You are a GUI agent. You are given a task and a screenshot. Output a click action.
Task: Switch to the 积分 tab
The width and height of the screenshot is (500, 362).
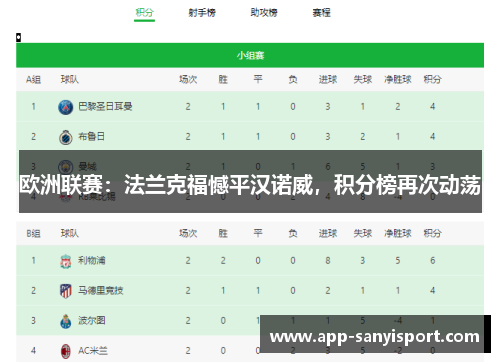144,13
